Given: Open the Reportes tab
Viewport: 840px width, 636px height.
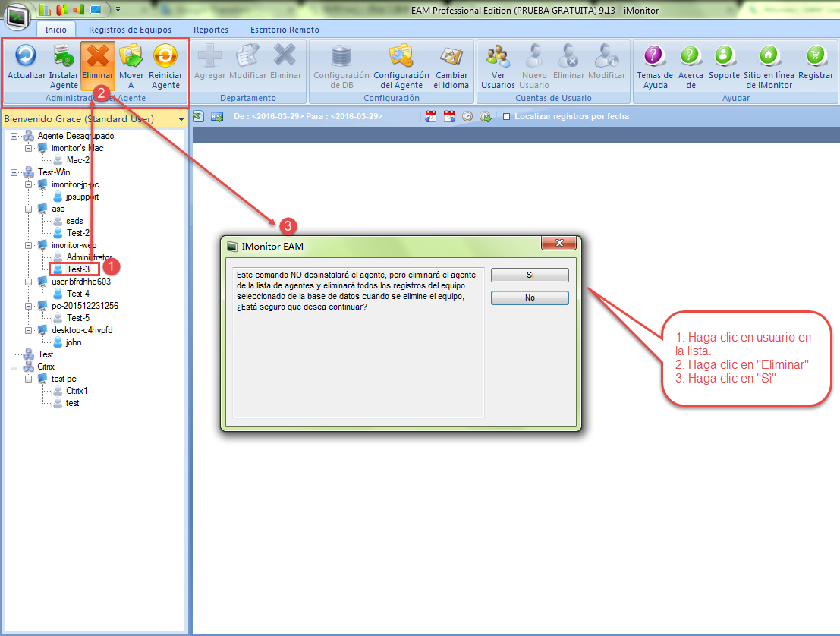Looking at the screenshot, I should 211,30.
